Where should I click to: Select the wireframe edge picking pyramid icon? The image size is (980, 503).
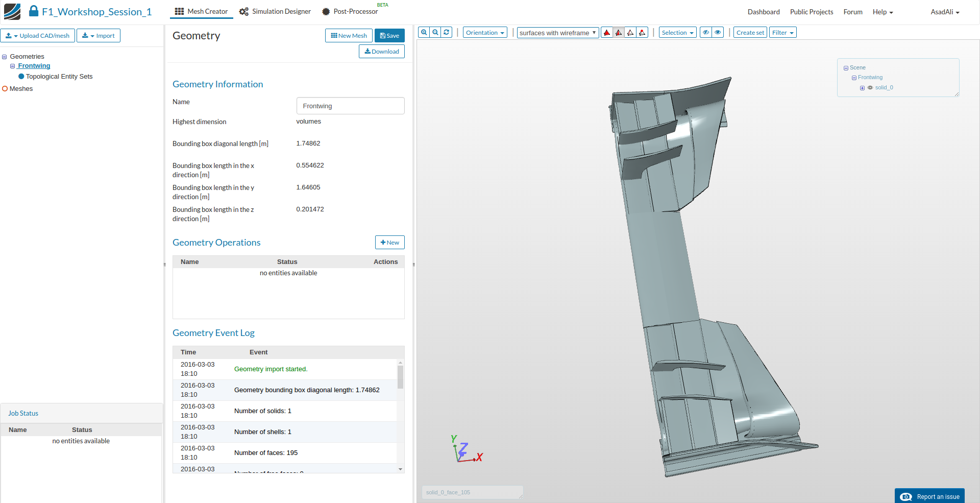[x=630, y=33]
